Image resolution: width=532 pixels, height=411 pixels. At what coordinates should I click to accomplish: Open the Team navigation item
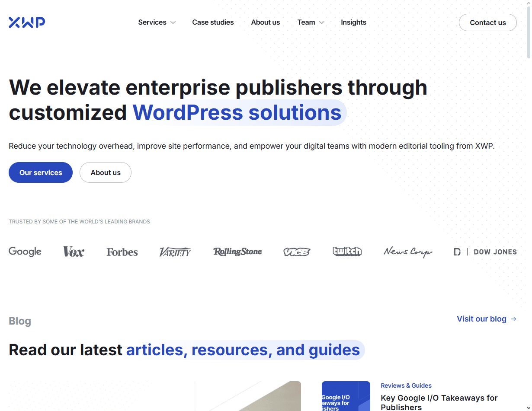point(306,22)
